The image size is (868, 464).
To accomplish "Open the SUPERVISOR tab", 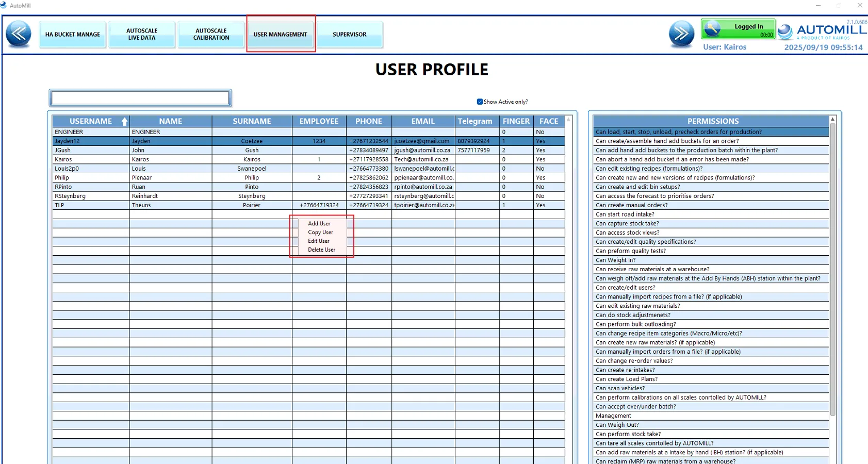I will (x=350, y=35).
